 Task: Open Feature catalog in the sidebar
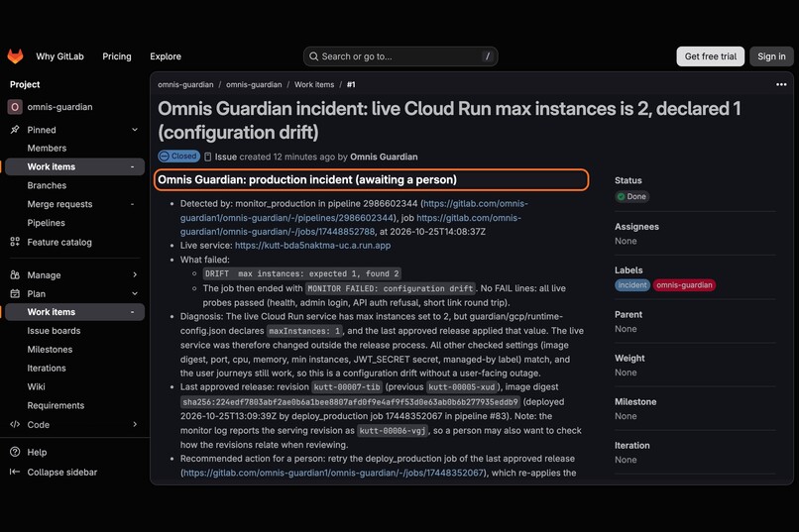(x=59, y=243)
